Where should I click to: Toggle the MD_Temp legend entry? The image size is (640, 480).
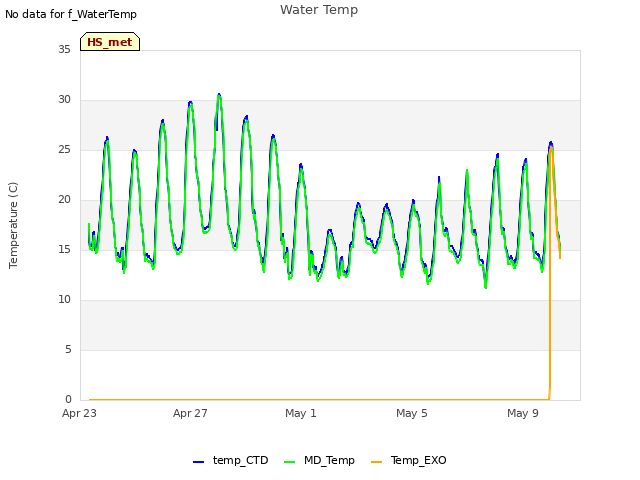coord(319,460)
